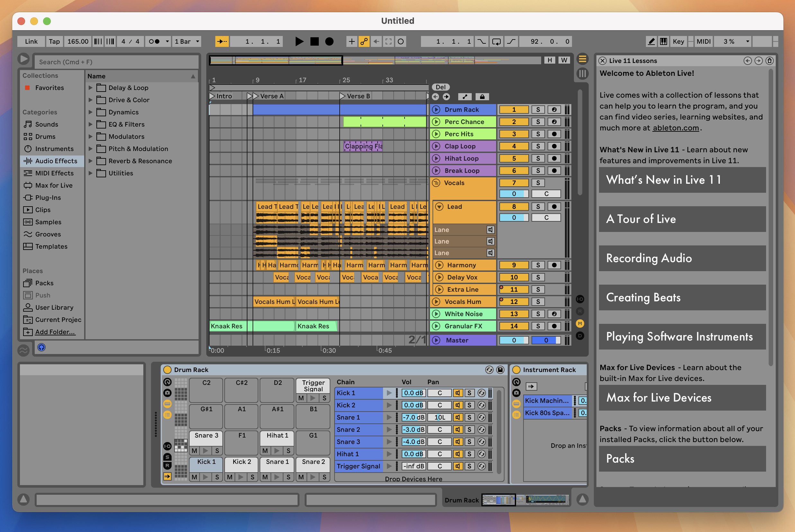Expand the Delay and Loop folder

(90, 87)
